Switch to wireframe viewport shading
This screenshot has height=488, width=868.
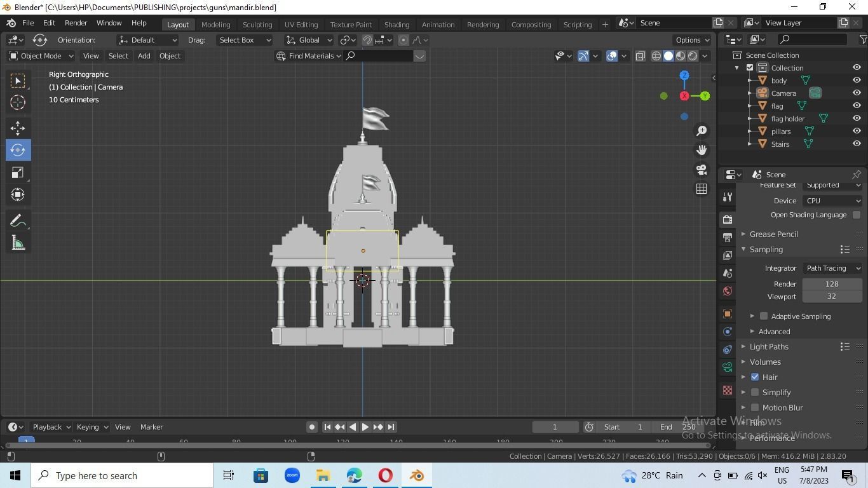656,56
